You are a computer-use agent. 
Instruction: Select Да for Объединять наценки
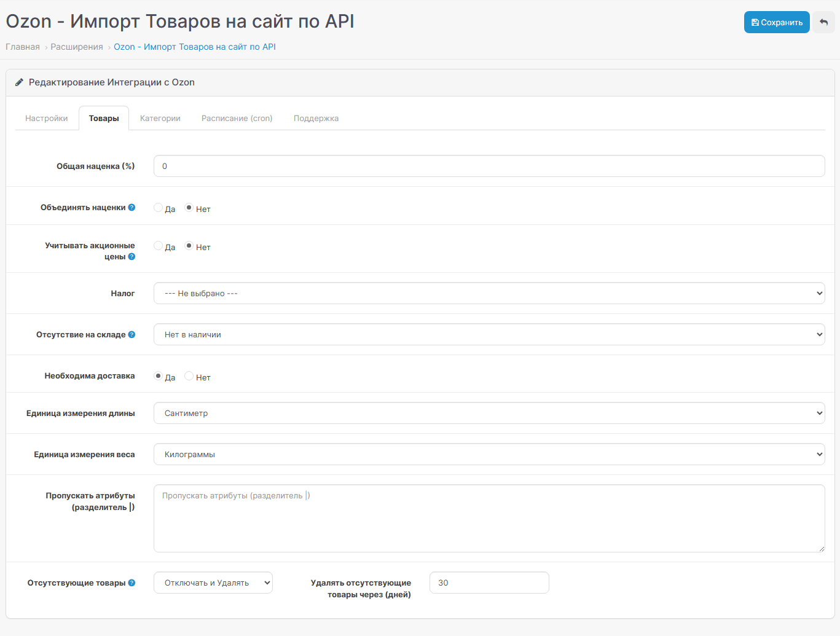pyautogui.click(x=159, y=208)
